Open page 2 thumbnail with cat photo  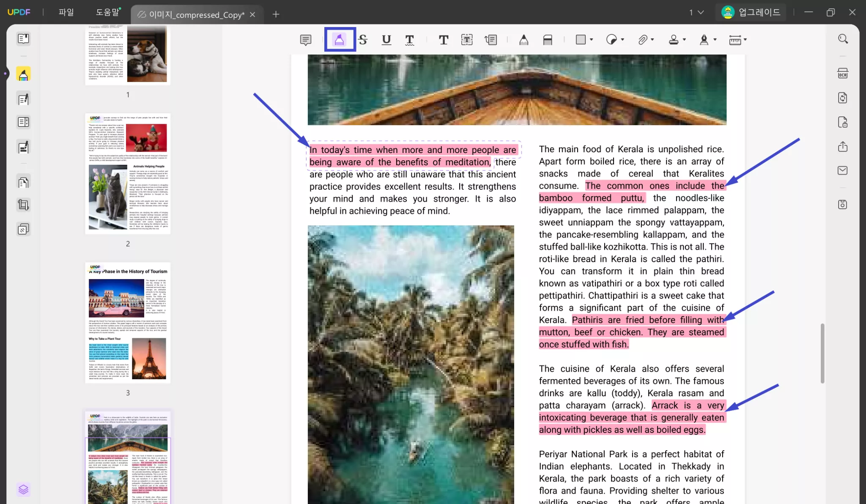pyautogui.click(x=128, y=173)
